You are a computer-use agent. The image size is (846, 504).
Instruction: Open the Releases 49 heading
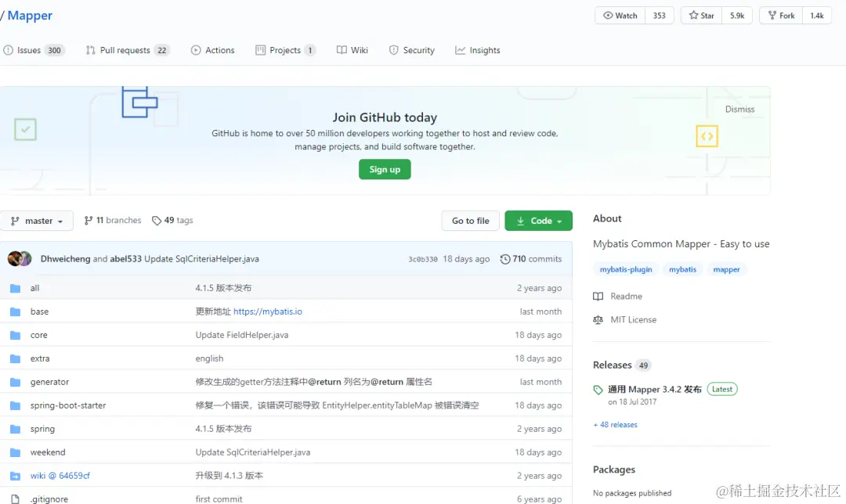click(621, 365)
